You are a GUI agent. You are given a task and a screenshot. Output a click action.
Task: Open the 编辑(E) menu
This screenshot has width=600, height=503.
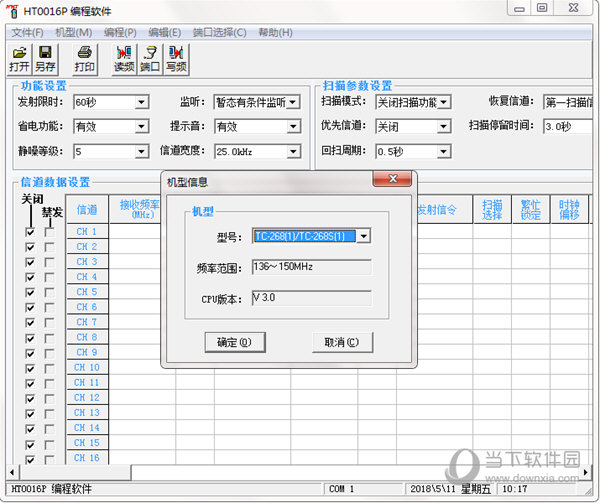click(x=165, y=33)
